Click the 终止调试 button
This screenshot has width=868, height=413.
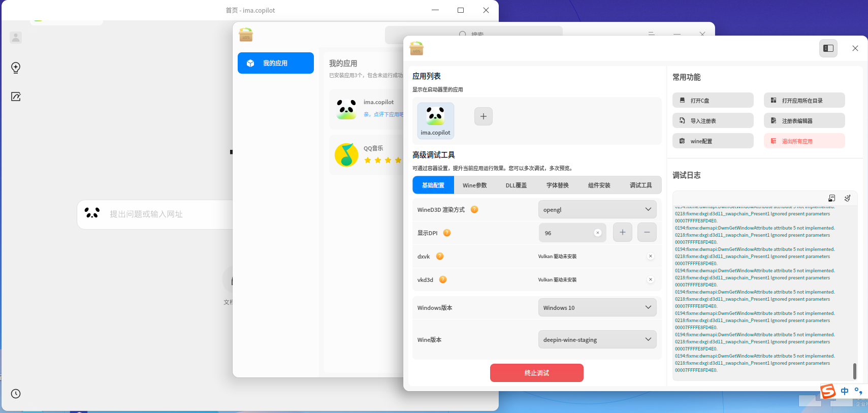click(x=537, y=373)
